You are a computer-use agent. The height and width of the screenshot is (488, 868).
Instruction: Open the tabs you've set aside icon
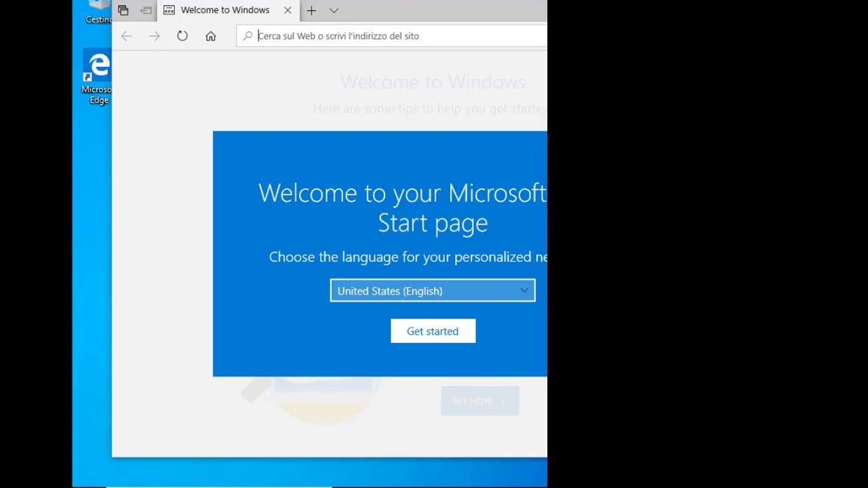(123, 10)
